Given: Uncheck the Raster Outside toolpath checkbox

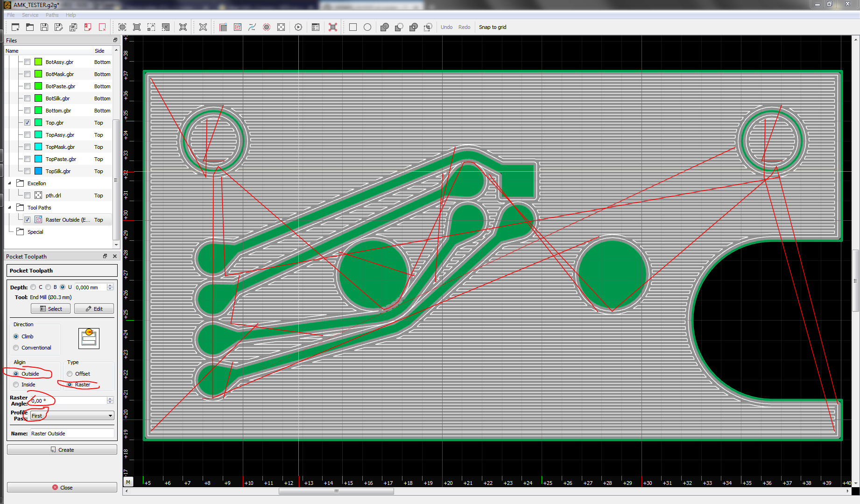Looking at the screenshot, I should (27, 220).
